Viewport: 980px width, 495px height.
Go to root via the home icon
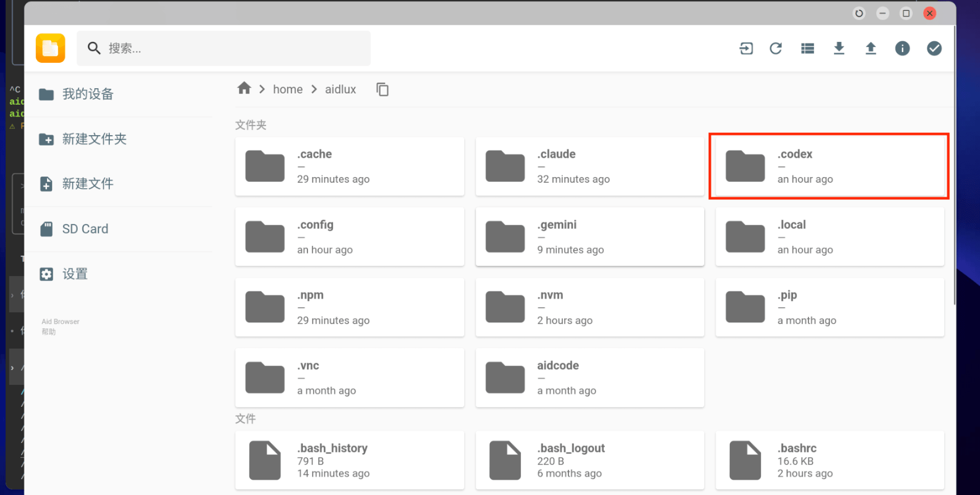pyautogui.click(x=244, y=88)
